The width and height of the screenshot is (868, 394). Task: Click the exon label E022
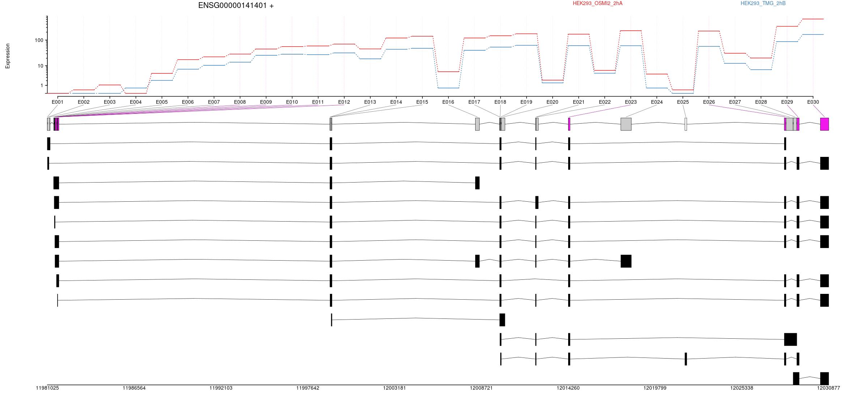(x=605, y=102)
